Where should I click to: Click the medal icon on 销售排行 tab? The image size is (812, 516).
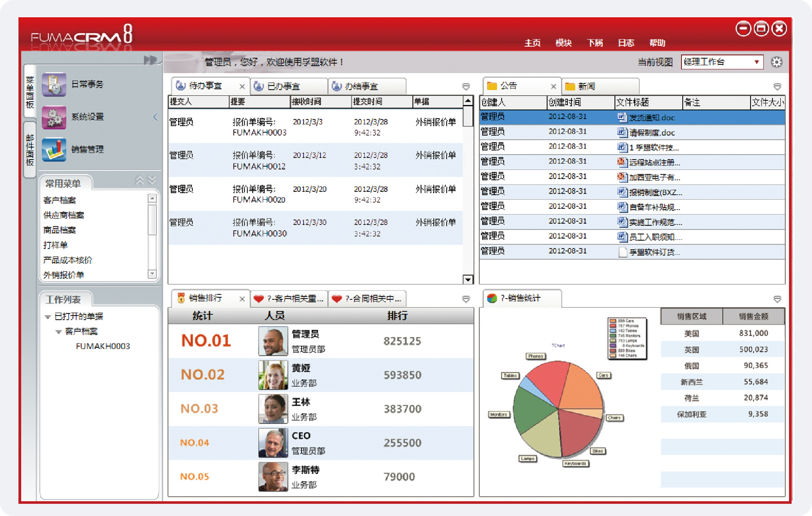[181, 298]
